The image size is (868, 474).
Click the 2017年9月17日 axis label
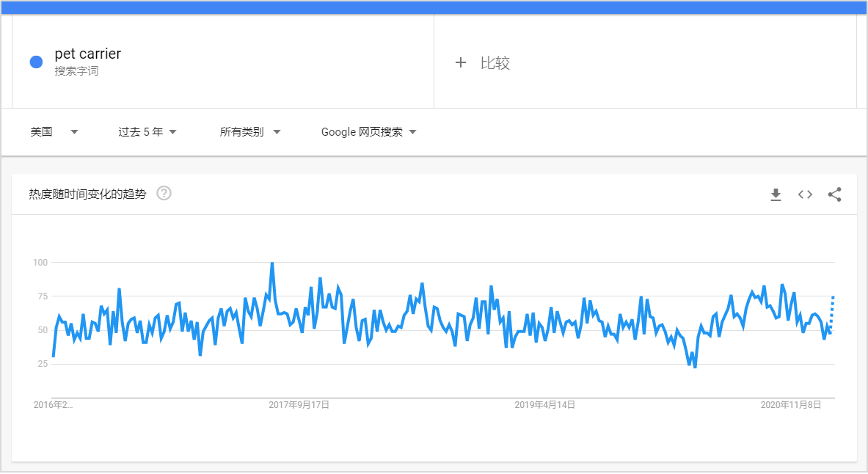(299, 405)
